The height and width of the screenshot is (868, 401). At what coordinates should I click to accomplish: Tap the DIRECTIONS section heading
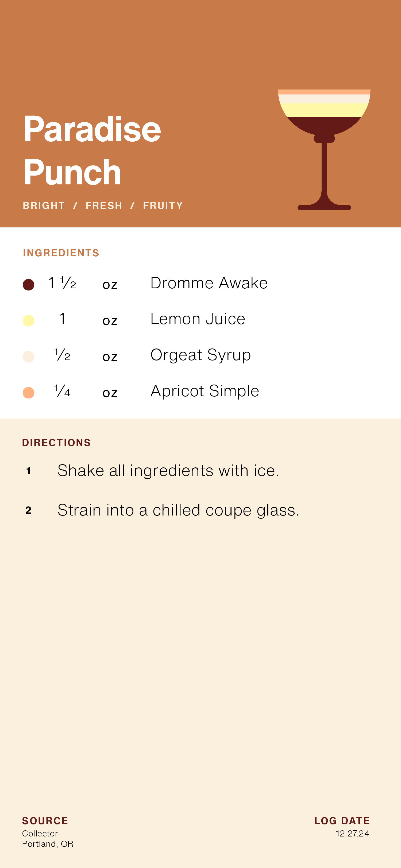tap(56, 443)
